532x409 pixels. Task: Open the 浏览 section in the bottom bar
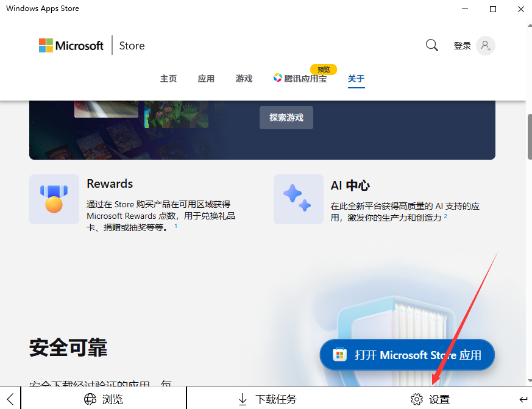(x=104, y=399)
